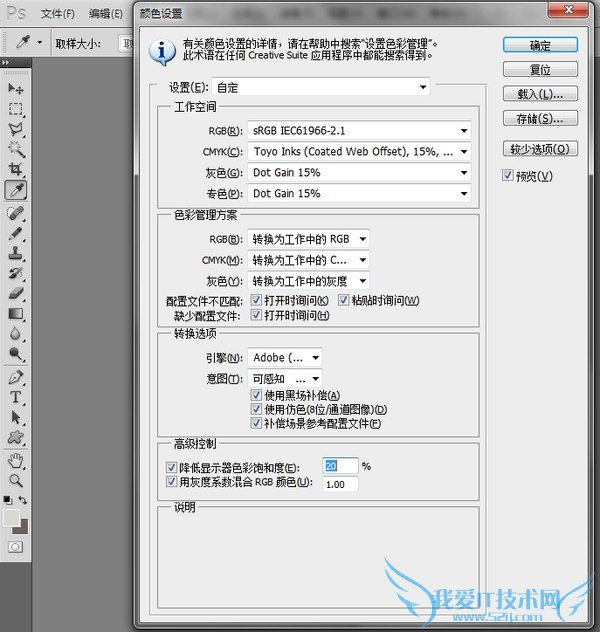Screen dimensions: 600x632
Task: Click the blue info icon in dialog
Action: pos(162,52)
